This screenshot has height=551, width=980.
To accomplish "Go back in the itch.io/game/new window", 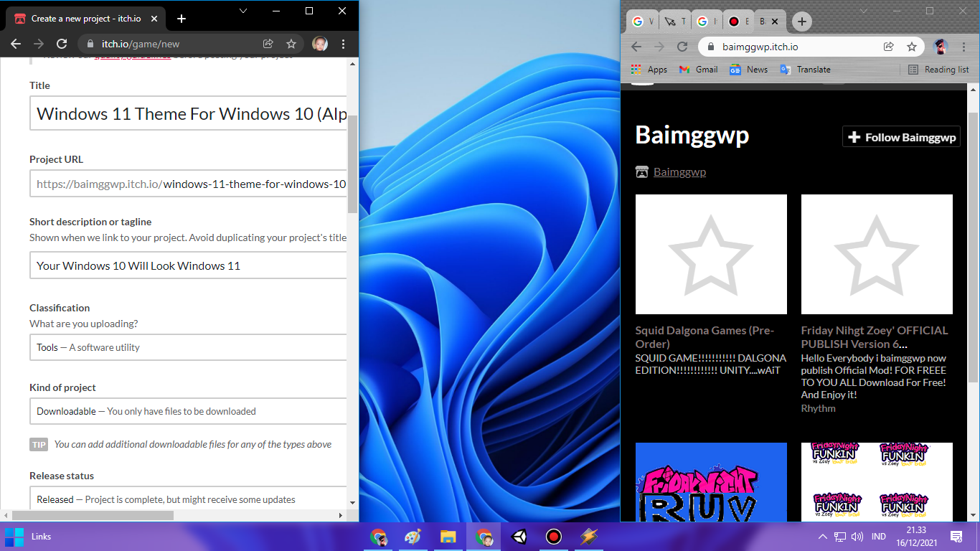I will tap(16, 44).
